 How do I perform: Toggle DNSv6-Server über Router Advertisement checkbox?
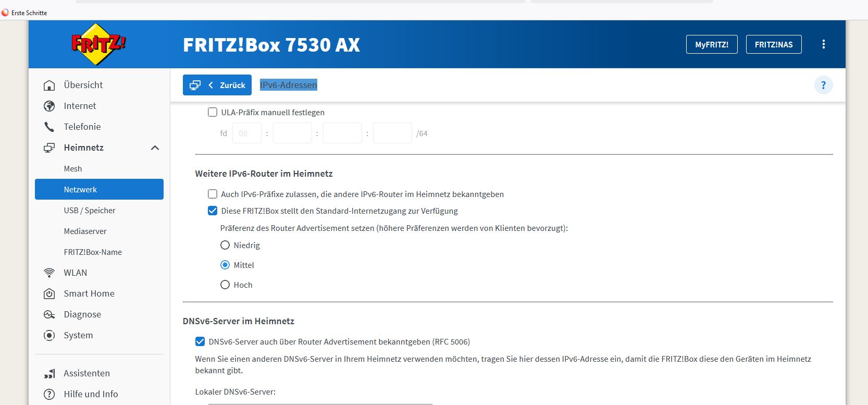click(200, 341)
